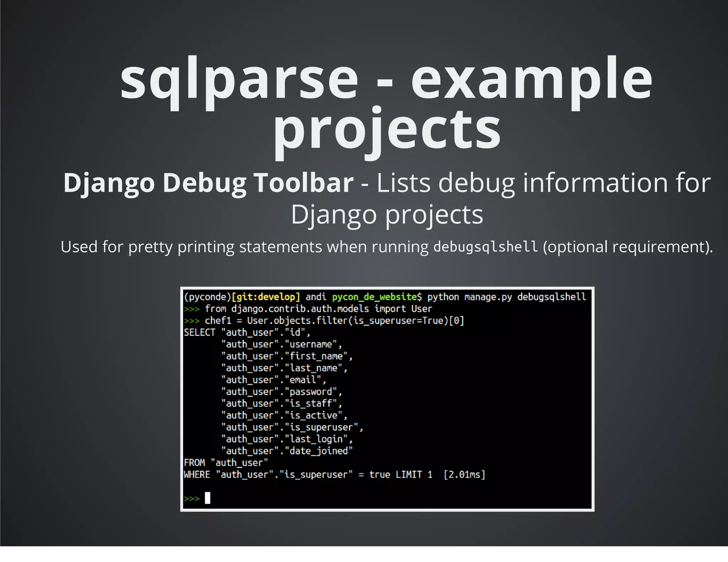Viewport: 728px width, 562px height.
Task: Select the bold text 'Django Debug Toolbar'
Action: [x=208, y=184]
